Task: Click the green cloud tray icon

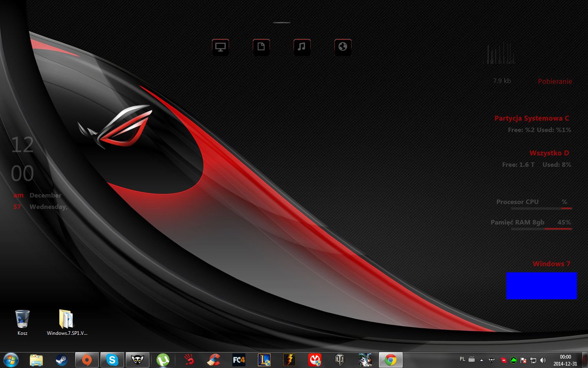Action: (514, 360)
